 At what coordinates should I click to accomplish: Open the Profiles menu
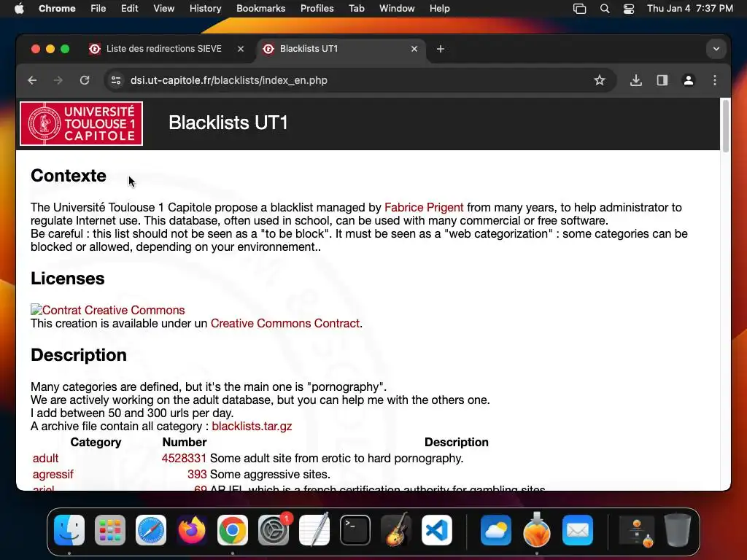coord(317,9)
